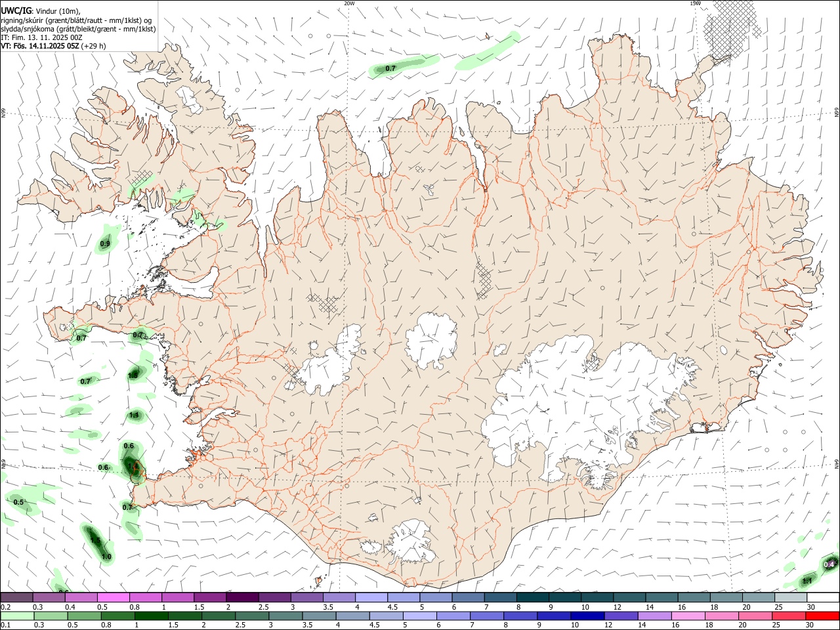Select the darkest purple swatch between 2 and 2.5 on the upper scale
The image size is (840, 630).
click(x=242, y=598)
